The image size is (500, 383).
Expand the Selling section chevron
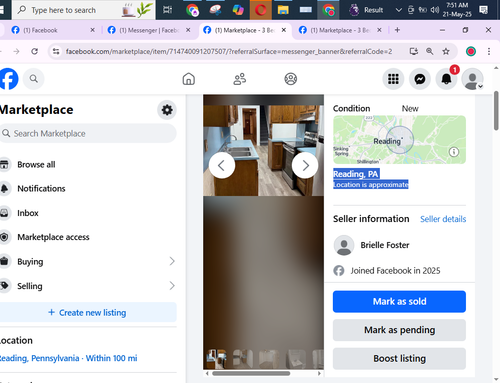(172, 286)
